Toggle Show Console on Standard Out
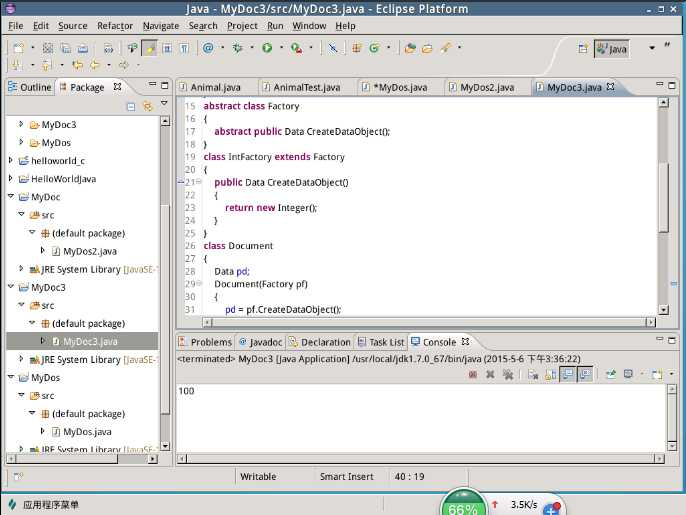This screenshot has height=515, width=686. coord(567,374)
